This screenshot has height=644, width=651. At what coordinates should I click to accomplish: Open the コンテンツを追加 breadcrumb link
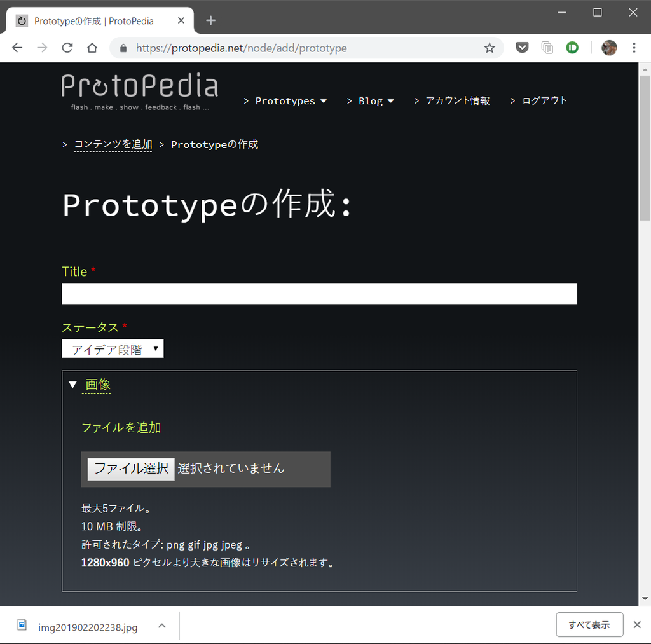(113, 144)
